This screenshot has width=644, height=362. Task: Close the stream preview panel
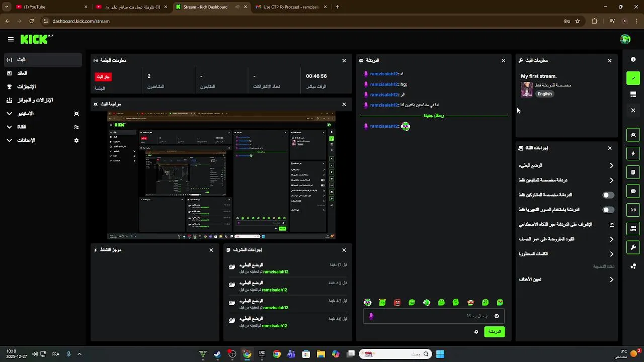(344, 105)
